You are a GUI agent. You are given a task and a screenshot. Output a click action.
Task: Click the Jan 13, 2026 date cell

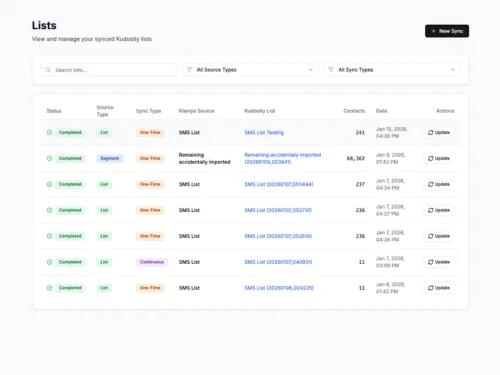point(392,133)
